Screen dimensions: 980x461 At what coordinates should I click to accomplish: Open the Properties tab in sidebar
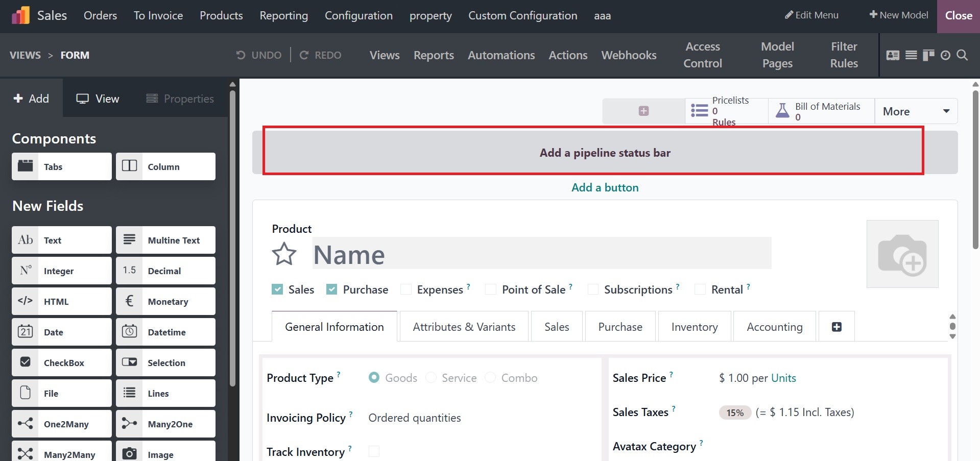pos(180,99)
